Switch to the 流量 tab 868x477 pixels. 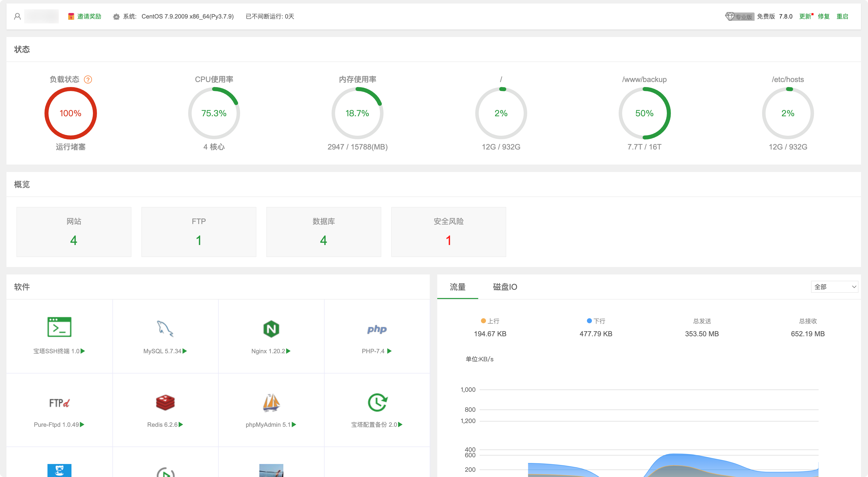[457, 287]
